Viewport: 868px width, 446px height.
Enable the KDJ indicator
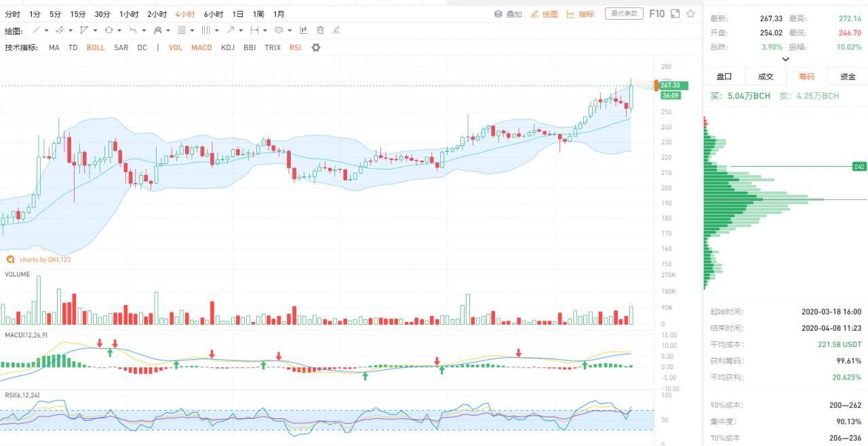coord(228,47)
